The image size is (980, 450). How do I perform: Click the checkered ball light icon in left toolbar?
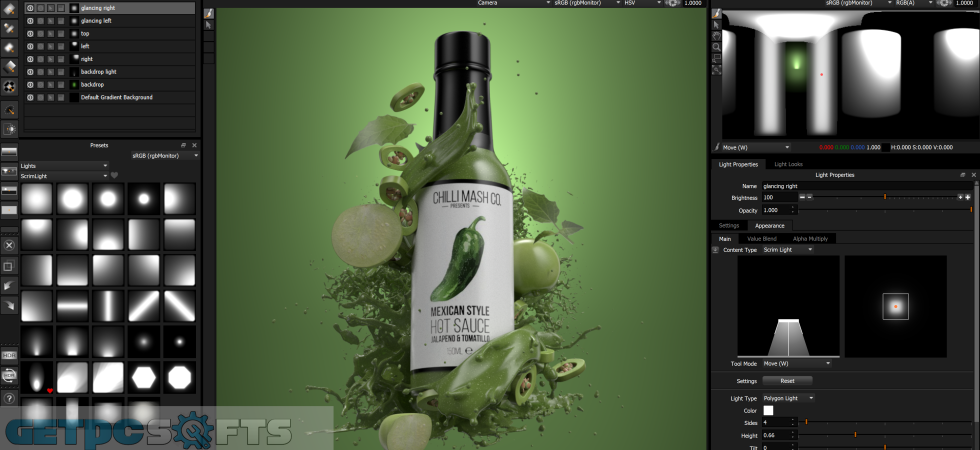(x=9, y=87)
